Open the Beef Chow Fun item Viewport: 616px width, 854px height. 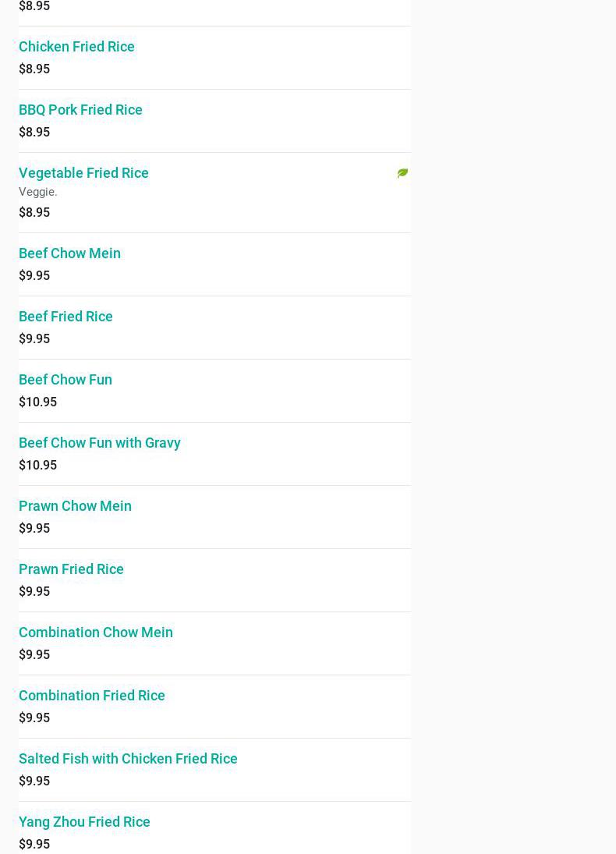pos(65,380)
